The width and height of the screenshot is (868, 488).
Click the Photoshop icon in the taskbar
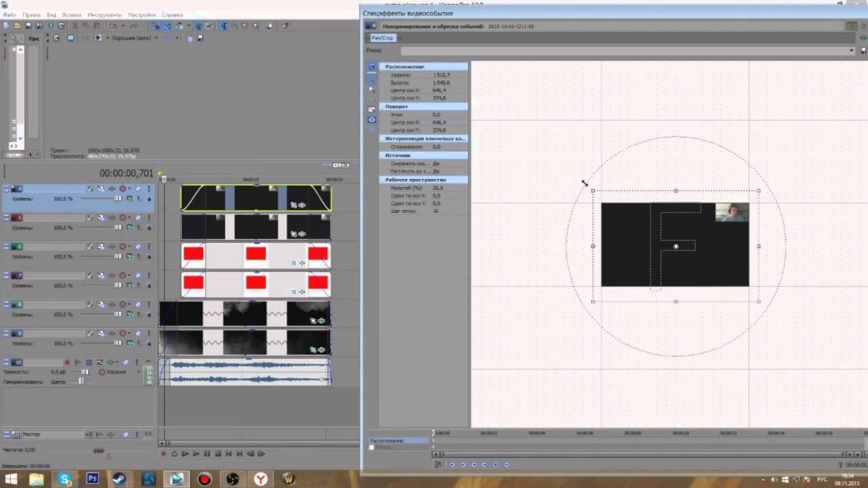[93, 479]
